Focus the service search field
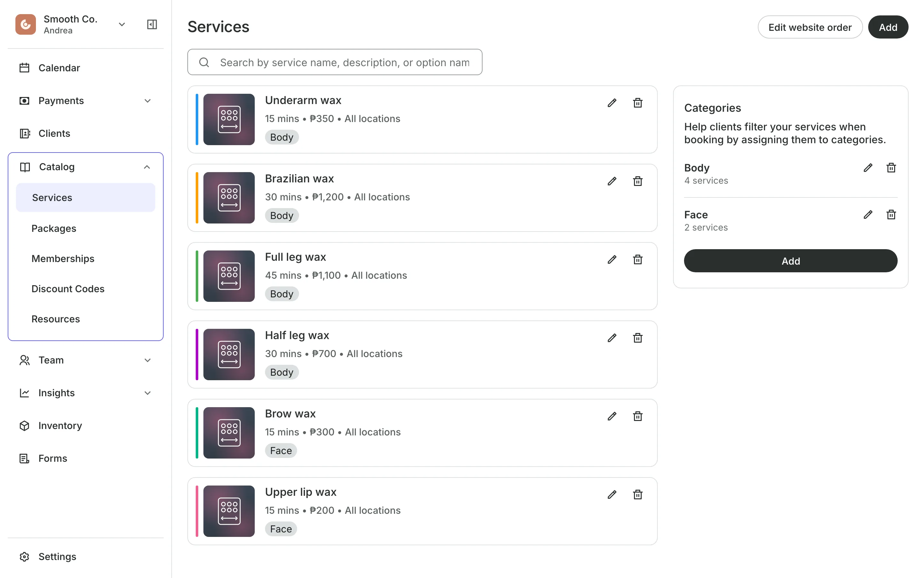The width and height of the screenshot is (924, 578). 335,62
